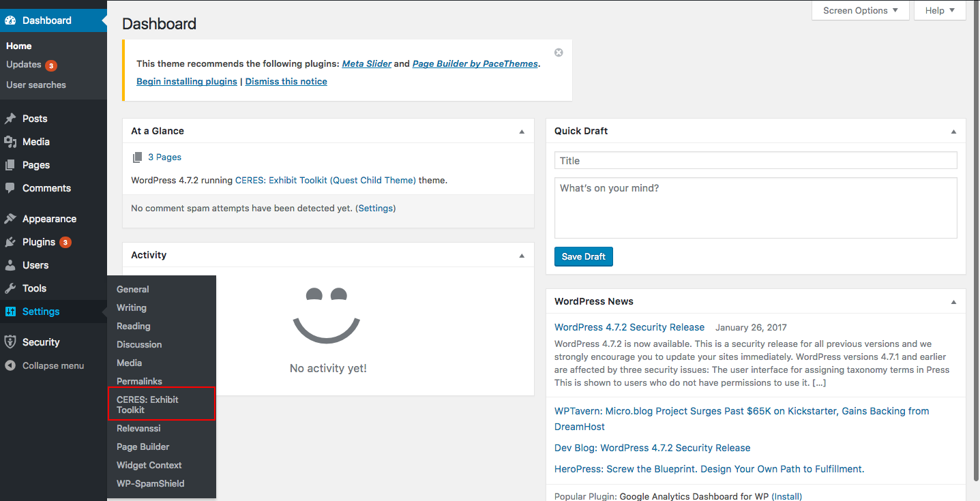
Task: Open the Meta Slider plugin link
Action: point(367,63)
